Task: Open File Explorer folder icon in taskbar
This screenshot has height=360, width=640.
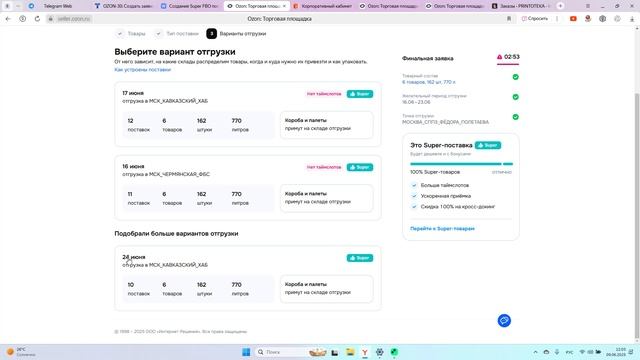Action: (350, 352)
